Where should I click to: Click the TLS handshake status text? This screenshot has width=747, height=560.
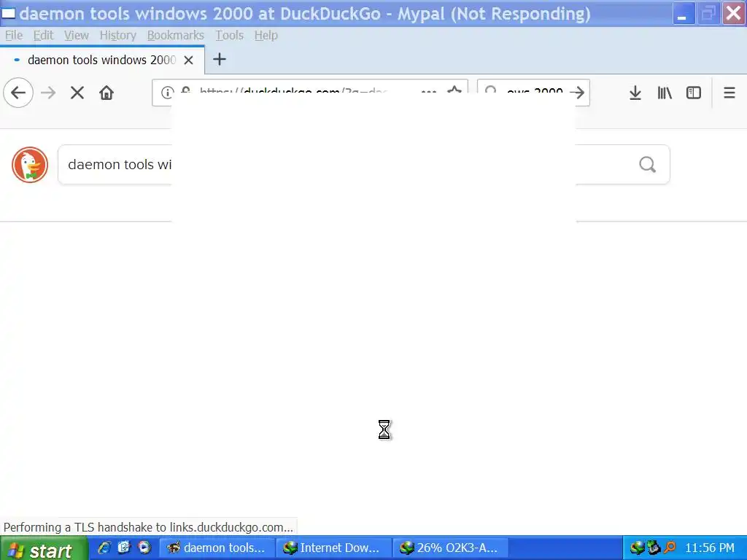pyautogui.click(x=148, y=527)
